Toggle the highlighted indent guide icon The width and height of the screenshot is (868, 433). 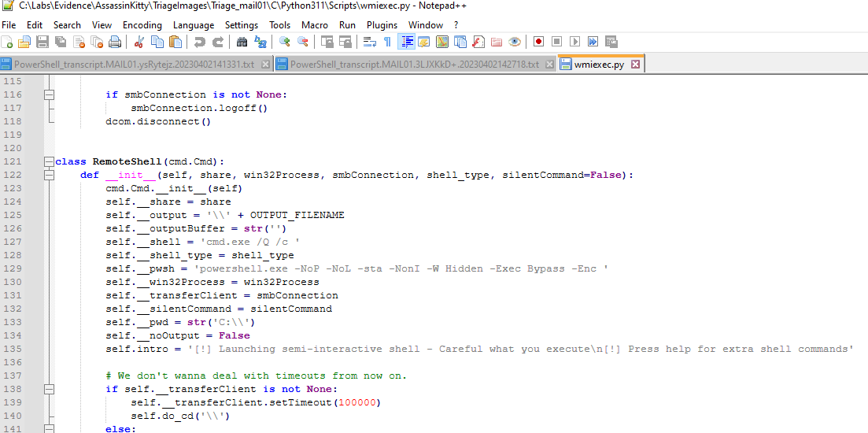(406, 42)
